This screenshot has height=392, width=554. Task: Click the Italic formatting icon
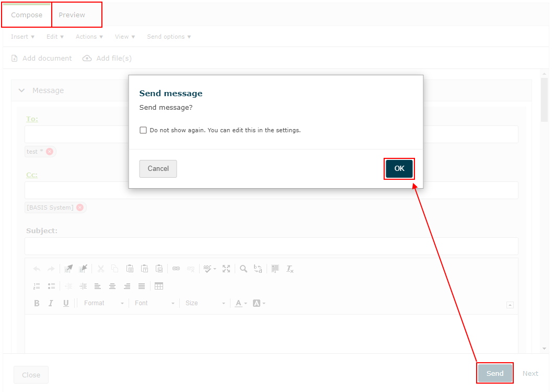click(x=51, y=303)
